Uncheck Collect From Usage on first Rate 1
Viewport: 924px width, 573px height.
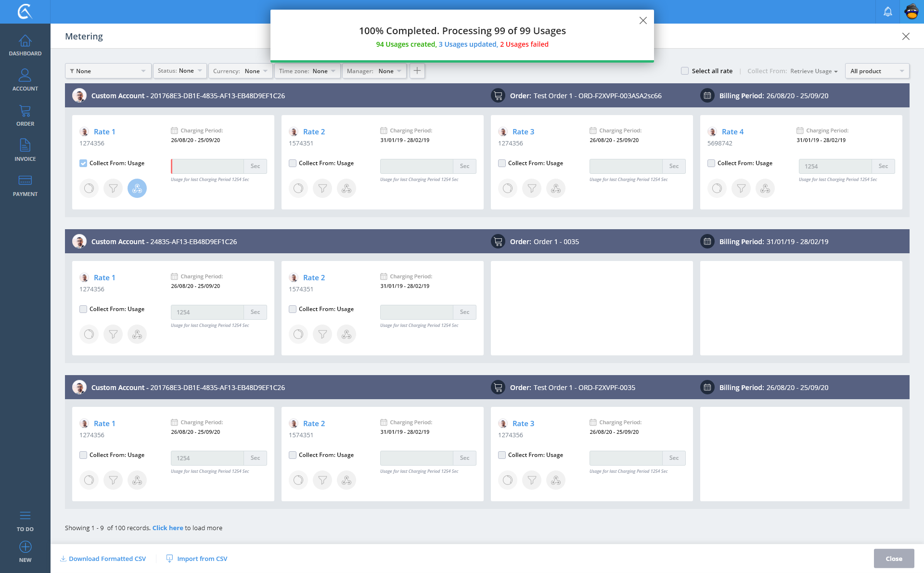[83, 163]
